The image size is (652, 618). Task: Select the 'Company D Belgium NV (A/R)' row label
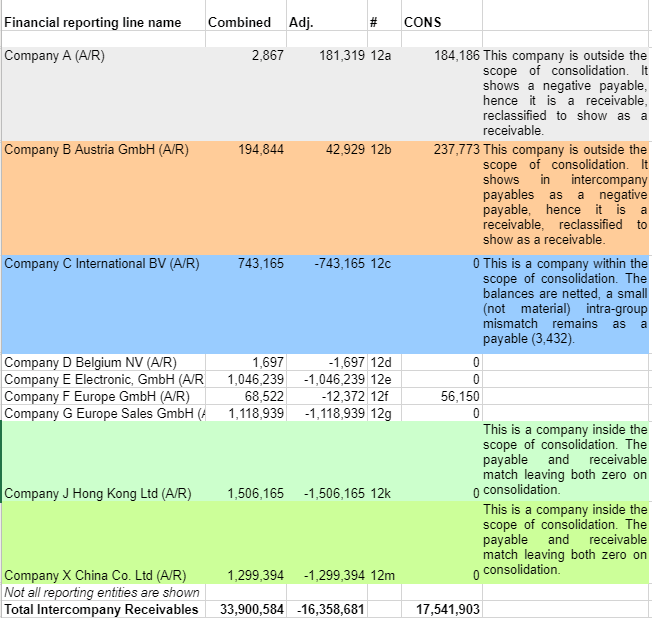[x=91, y=361]
